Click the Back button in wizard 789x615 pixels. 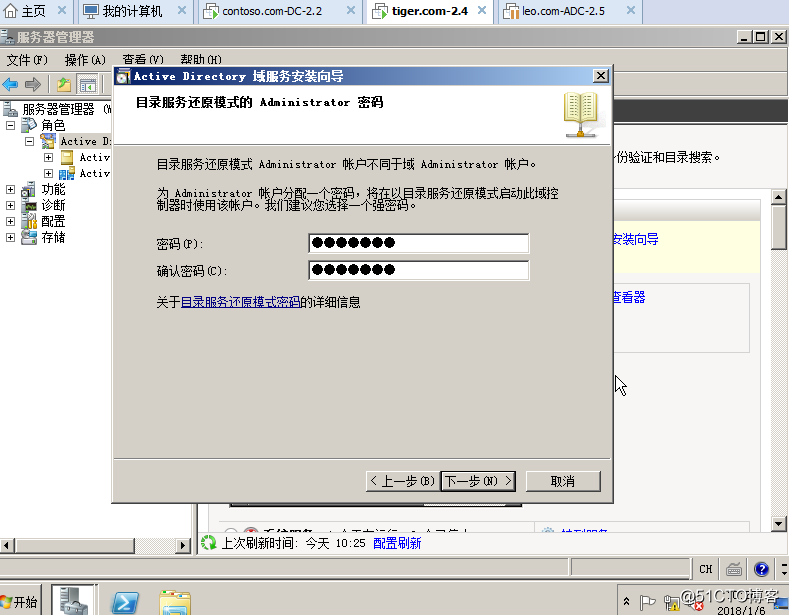pyautogui.click(x=402, y=481)
